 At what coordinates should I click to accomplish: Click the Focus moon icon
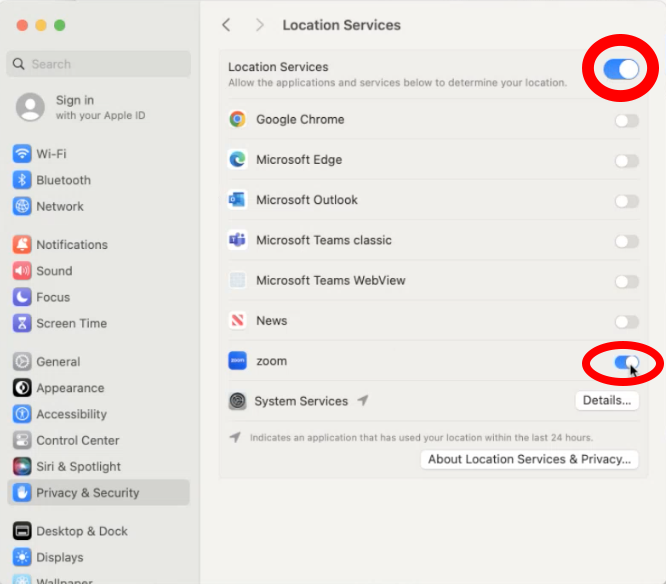22,297
